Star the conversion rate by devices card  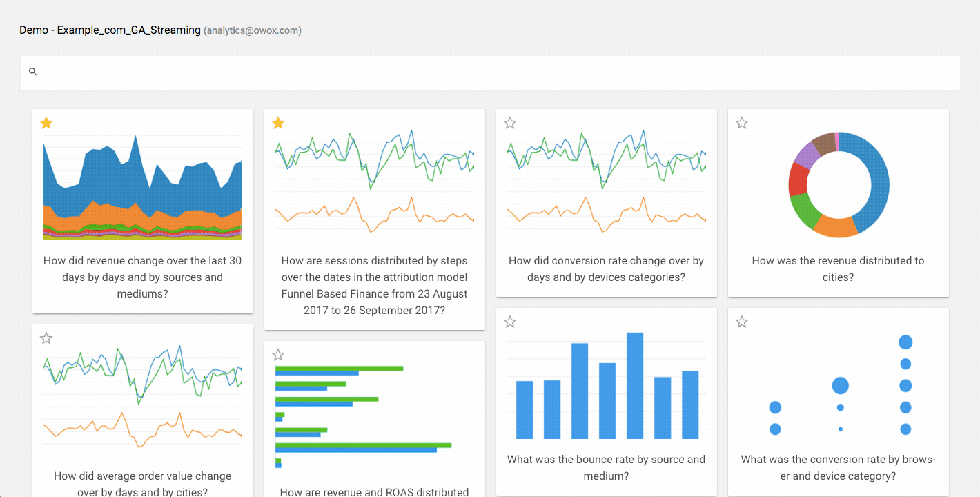(x=510, y=123)
